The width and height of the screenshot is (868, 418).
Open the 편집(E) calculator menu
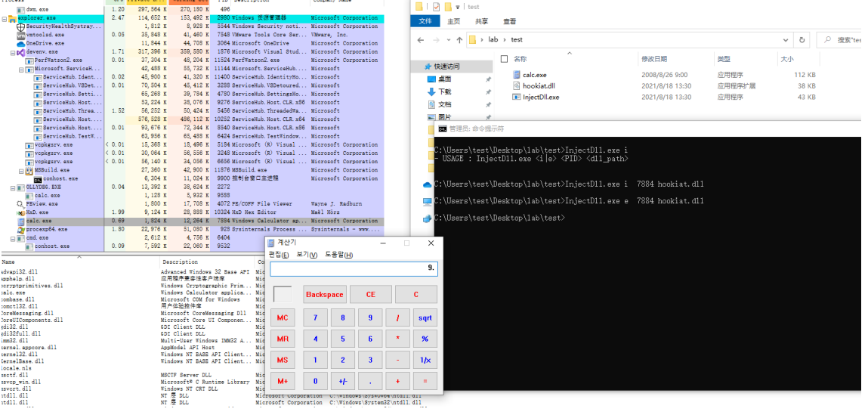point(279,255)
